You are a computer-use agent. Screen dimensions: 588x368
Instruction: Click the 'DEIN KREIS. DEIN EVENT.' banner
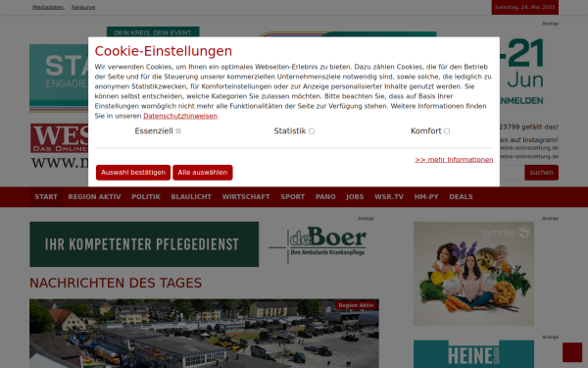click(153, 32)
